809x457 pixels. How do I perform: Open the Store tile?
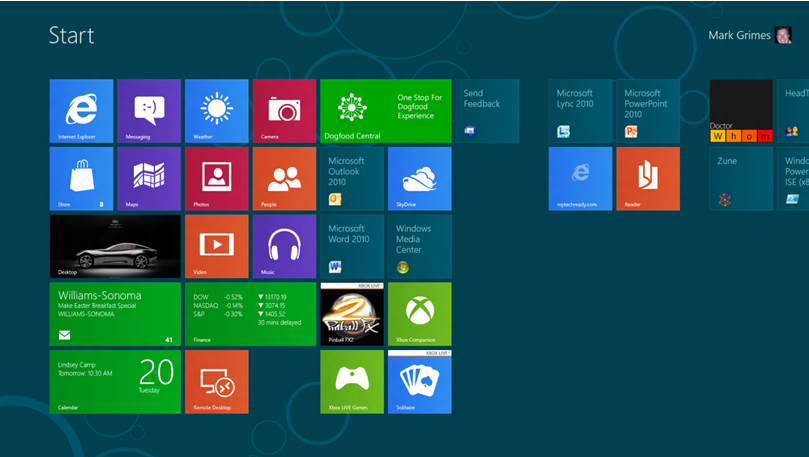81,178
